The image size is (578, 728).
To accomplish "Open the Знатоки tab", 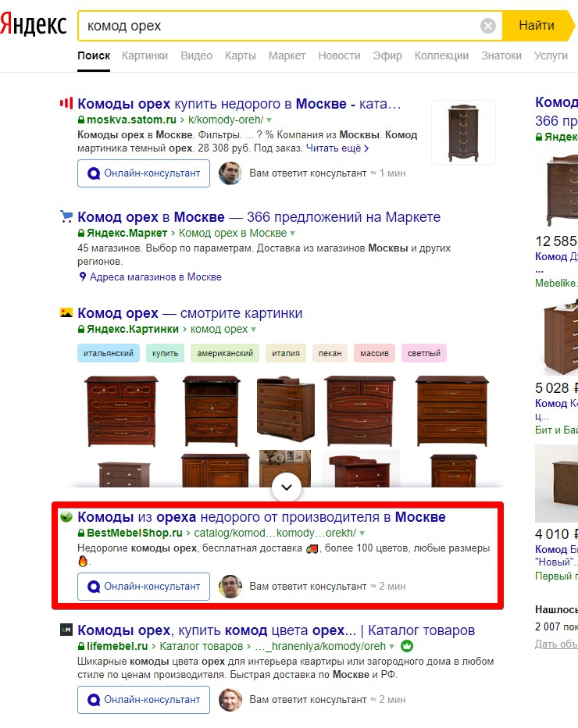I will tap(501, 55).
